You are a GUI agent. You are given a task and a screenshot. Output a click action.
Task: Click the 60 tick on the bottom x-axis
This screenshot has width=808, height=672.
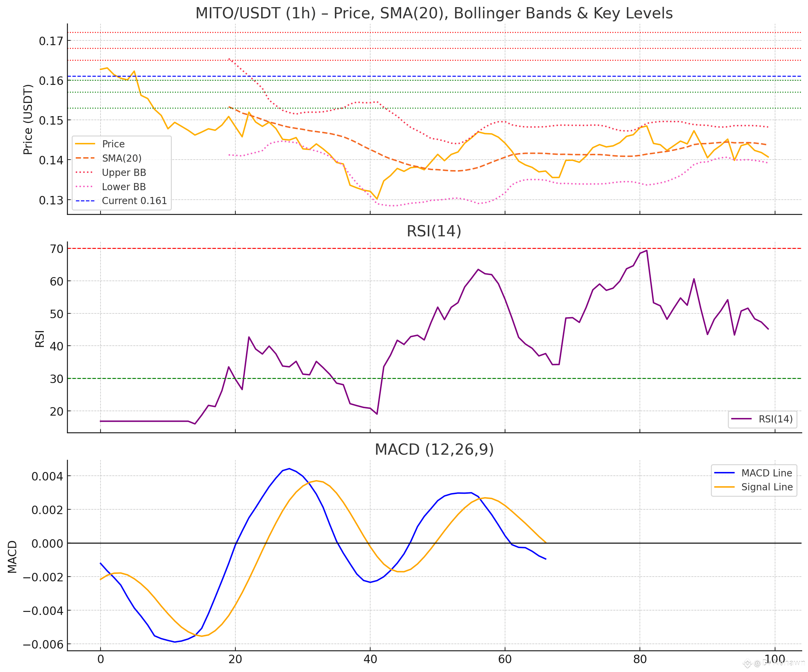pos(505,659)
